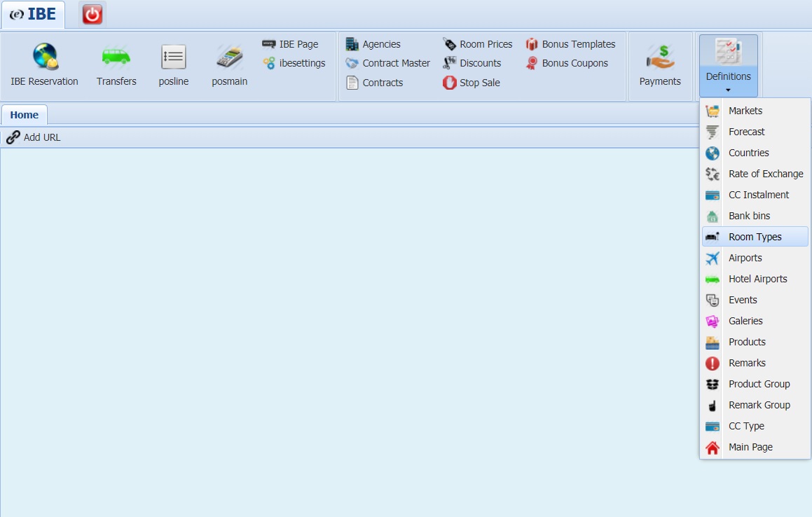812x517 pixels.
Task: Choose Hotel Airports menu entry
Action: click(x=755, y=279)
